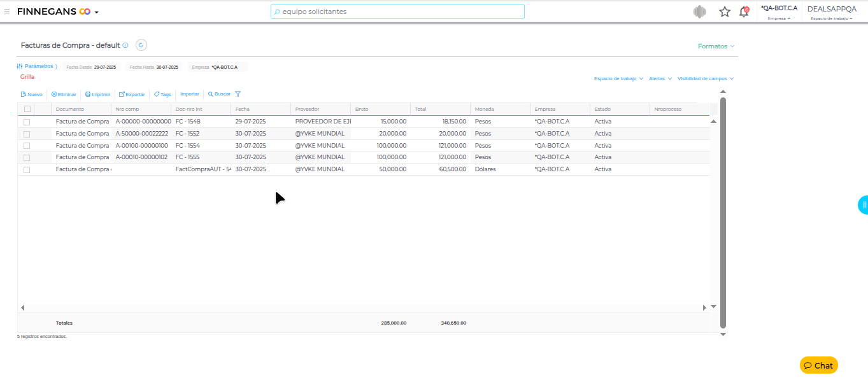Check the row for invoice FC - 1548
This screenshot has width=868, height=387.
tap(27, 122)
